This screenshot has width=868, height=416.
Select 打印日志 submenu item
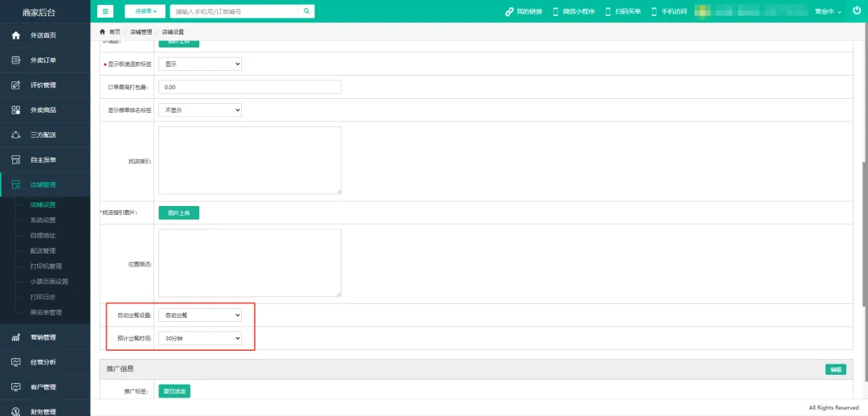click(43, 297)
